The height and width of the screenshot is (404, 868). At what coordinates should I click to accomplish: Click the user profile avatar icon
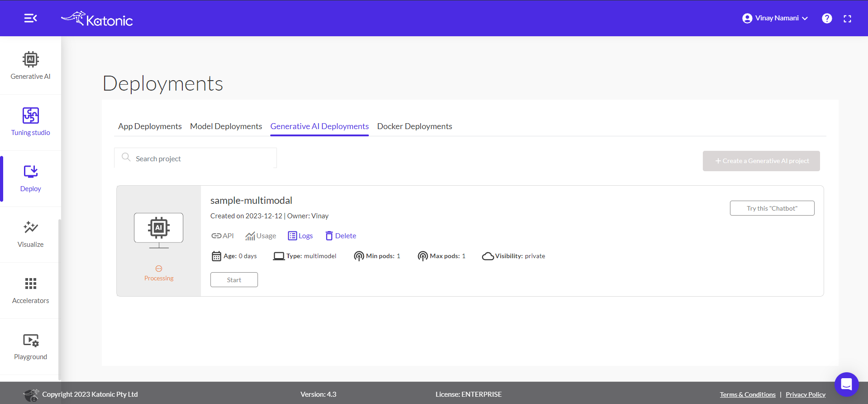tap(747, 18)
